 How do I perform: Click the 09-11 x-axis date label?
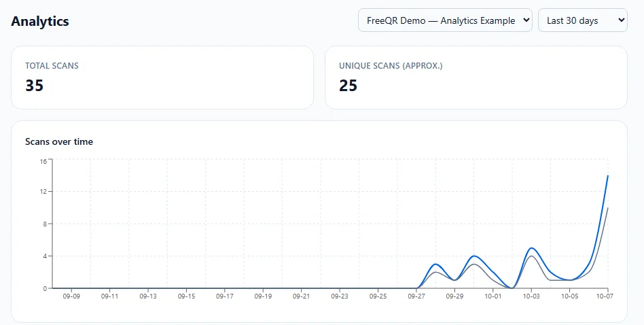pyautogui.click(x=109, y=296)
